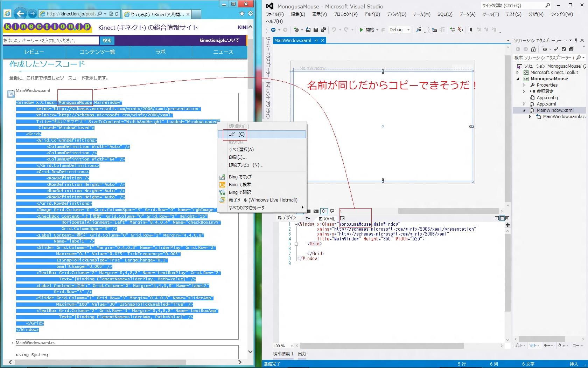Image resolution: width=588 pixels, height=368 pixels.
Task: Click the コンテンツ一覧 navigation link
Action: click(97, 52)
